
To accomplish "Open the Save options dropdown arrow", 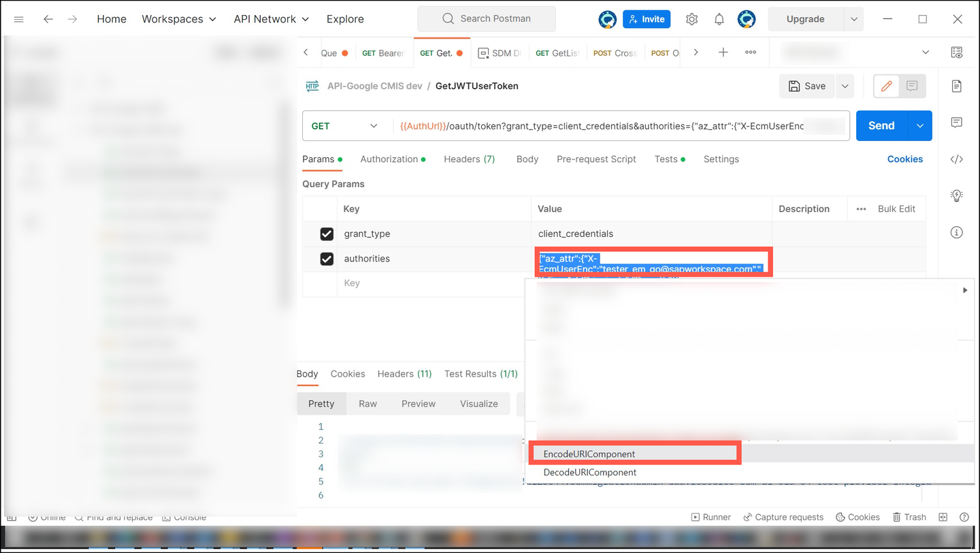I will tap(845, 86).
